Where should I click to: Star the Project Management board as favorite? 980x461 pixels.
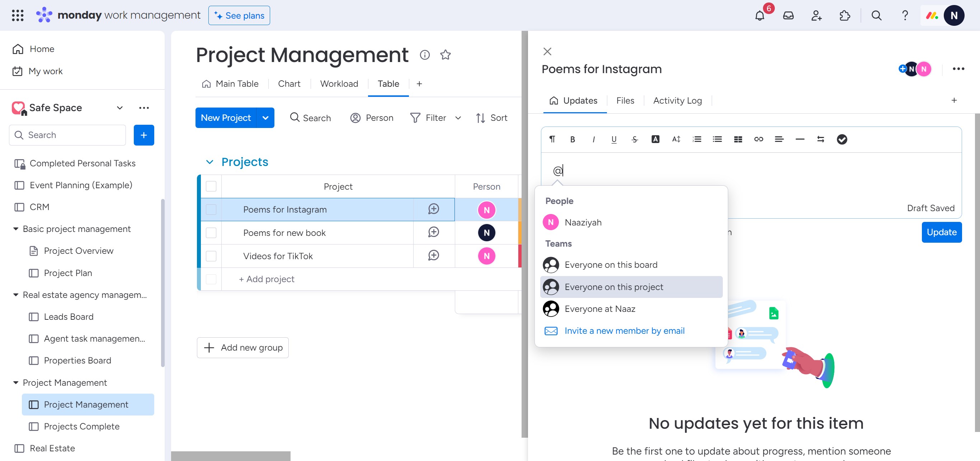445,55
